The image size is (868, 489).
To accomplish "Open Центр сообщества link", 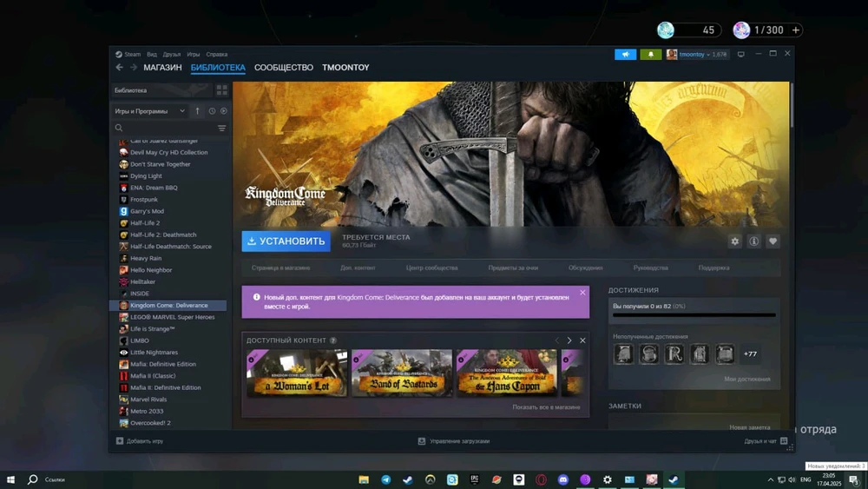I will point(431,268).
